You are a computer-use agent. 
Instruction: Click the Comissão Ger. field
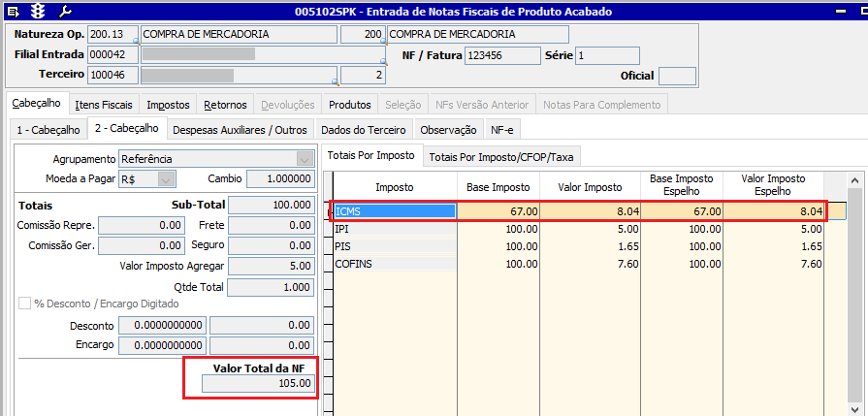[142, 245]
